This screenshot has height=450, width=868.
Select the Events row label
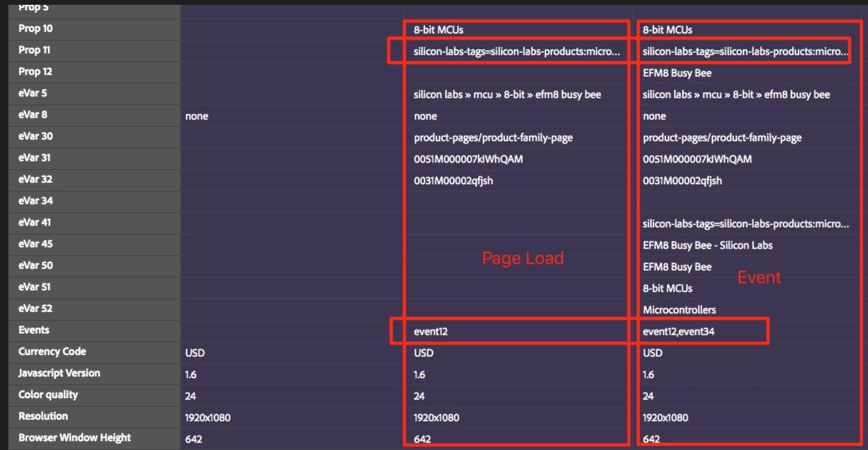point(34,330)
